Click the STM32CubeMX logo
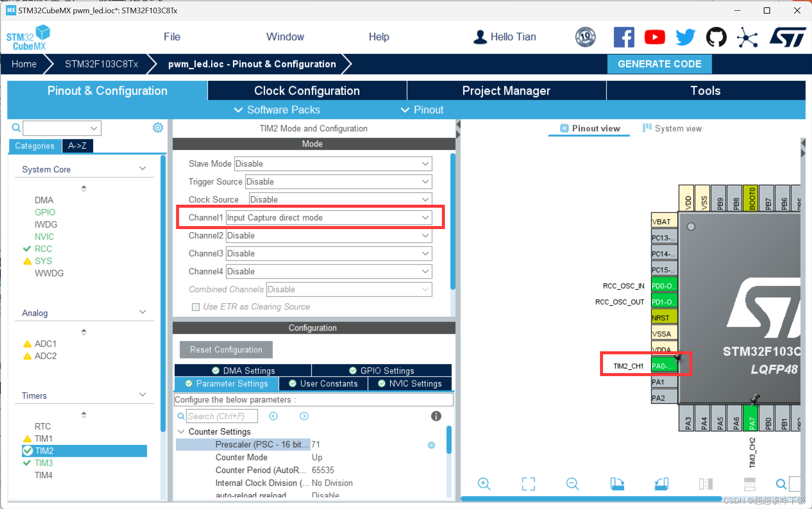The image size is (812, 509). 28,38
